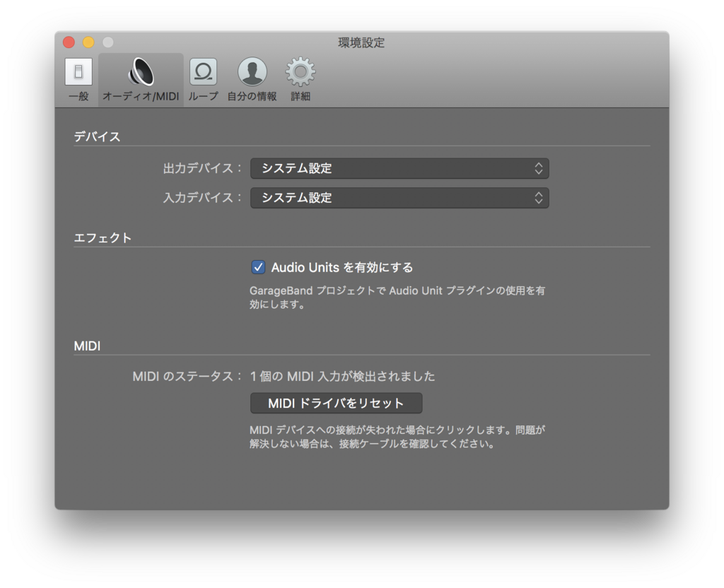Click the 出力デバイス label text
The height and width of the screenshot is (588, 724).
click(x=202, y=168)
